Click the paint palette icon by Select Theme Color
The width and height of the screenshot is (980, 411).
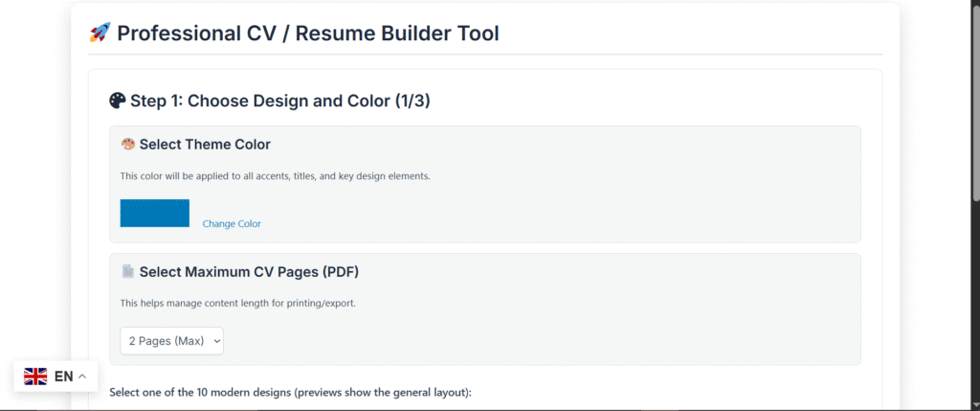127,145
